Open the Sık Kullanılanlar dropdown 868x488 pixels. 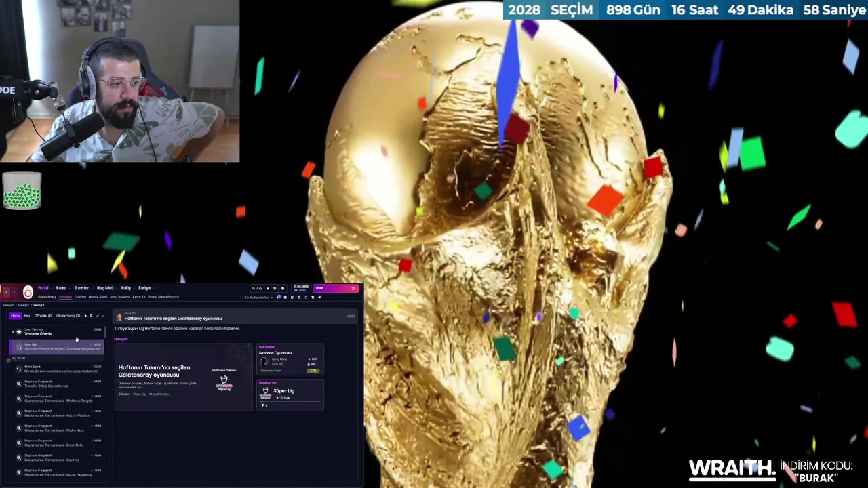point(258,298)
